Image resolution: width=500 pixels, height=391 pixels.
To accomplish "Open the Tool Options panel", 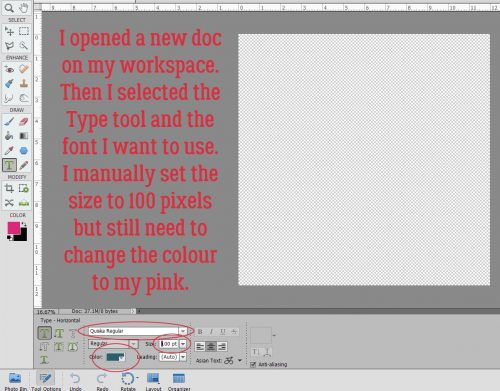I will (x=46, y=382).
